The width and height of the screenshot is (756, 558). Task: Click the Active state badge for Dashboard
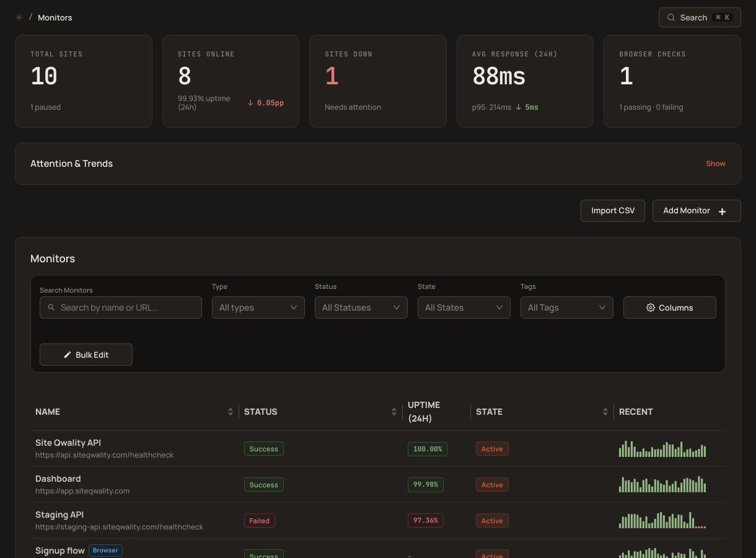tap(492, 485)
